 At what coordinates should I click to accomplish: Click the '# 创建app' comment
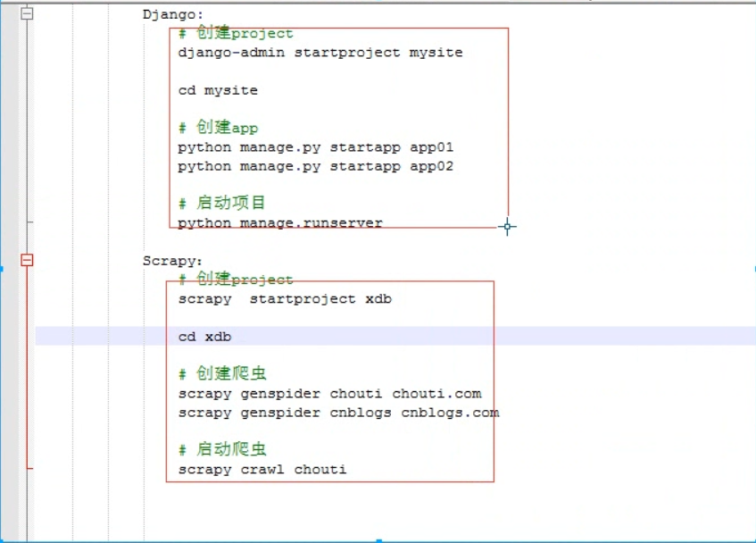[x=219, y=128]
